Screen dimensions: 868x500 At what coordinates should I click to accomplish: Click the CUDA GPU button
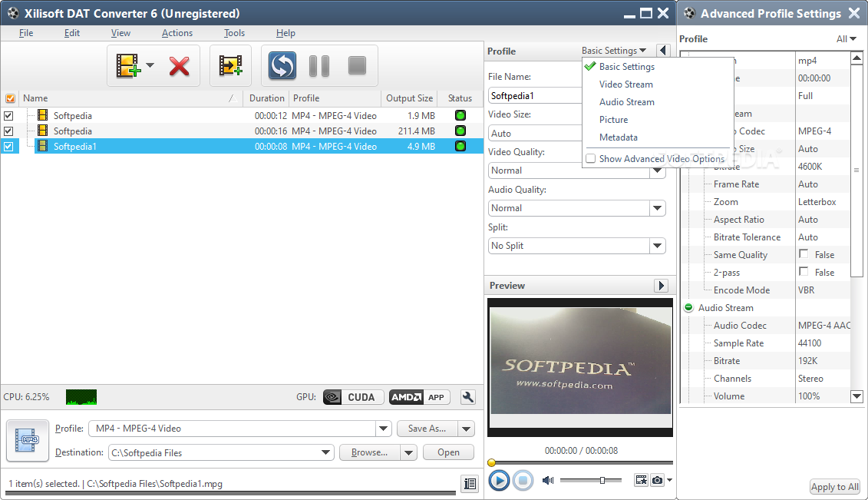(x=353, y=397)
